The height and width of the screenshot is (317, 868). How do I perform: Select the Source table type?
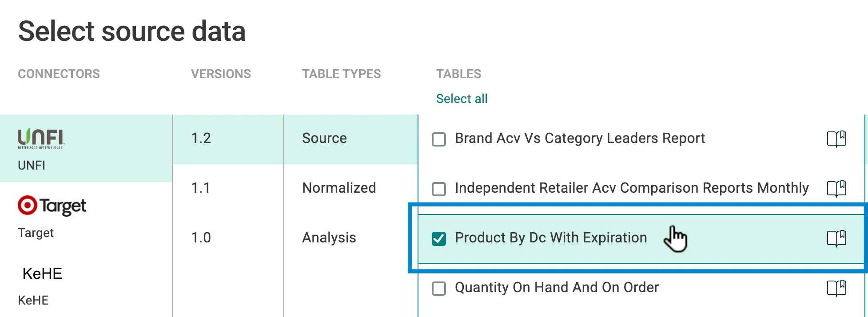(324, 138)
